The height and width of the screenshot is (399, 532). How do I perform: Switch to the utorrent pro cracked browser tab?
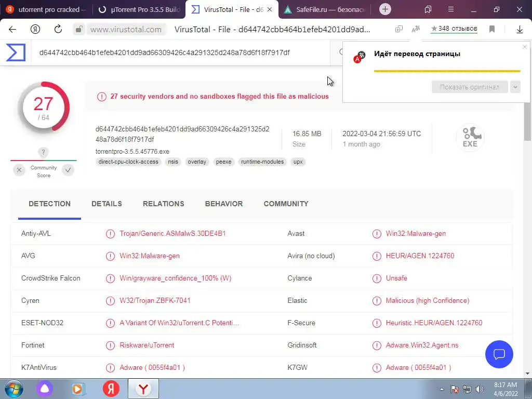point(46,9)
